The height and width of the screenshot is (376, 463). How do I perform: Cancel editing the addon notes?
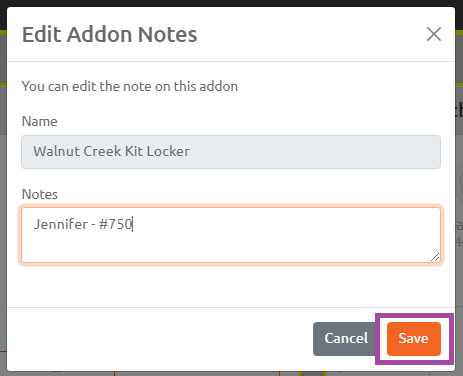[x=346, y=339]
